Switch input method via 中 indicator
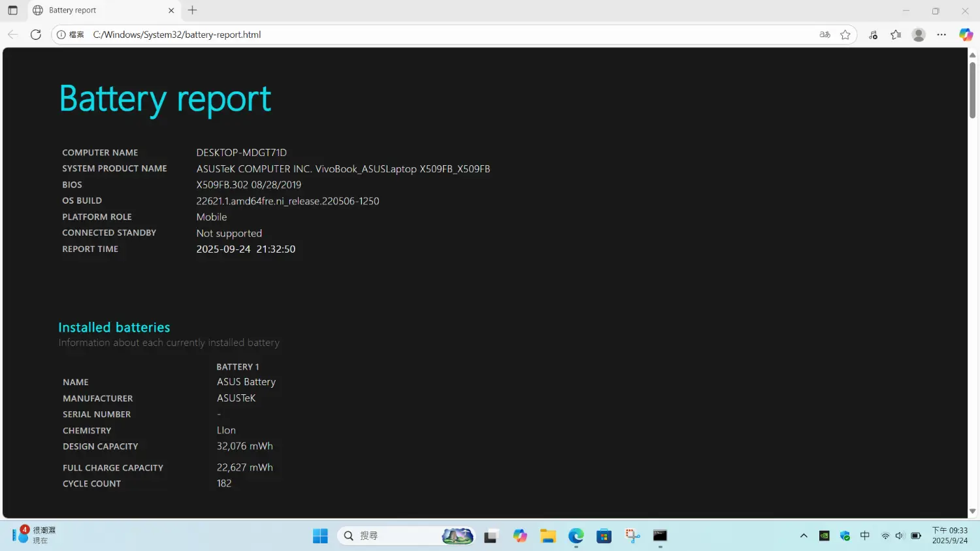 pos(865,536)
